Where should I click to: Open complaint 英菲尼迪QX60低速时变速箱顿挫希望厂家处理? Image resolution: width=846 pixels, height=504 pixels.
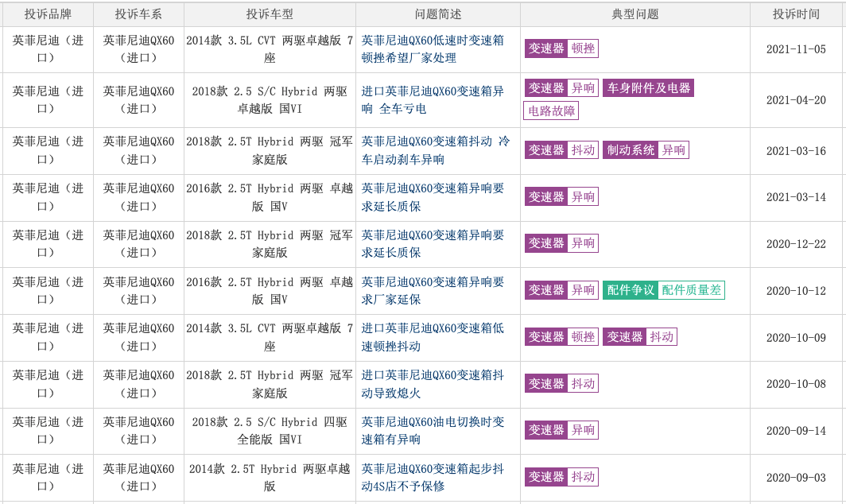(x=433, y=49)
